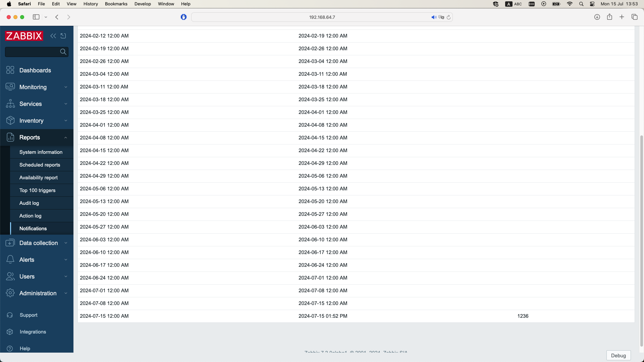Viewport: 644px width, 362px height.
Task: Click the Users people icon
Action: coord(10,276)
